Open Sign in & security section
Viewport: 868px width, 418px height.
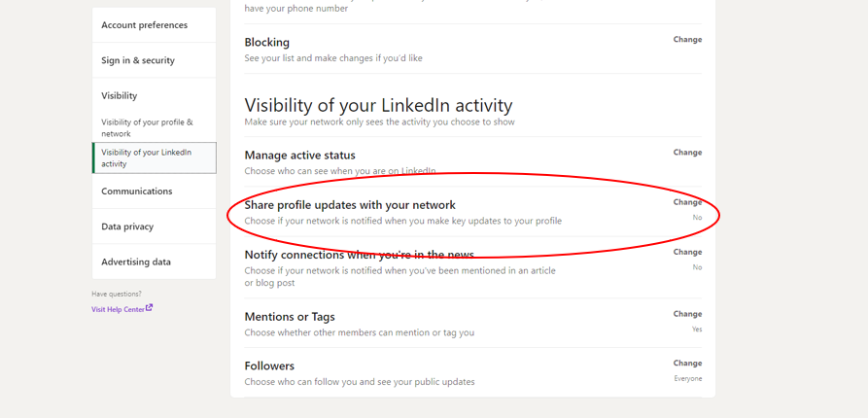pyautogui.click(x=154, y=60)
